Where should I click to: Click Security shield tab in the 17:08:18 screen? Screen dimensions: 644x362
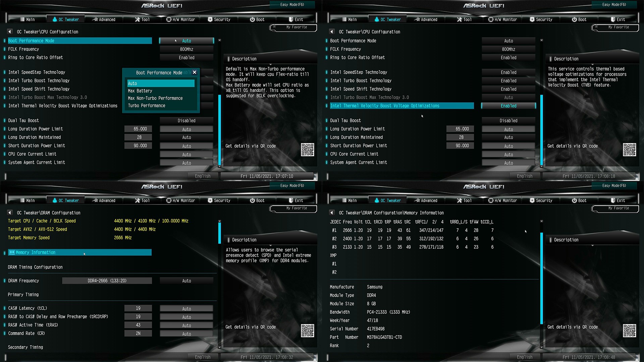pos(541,19)
